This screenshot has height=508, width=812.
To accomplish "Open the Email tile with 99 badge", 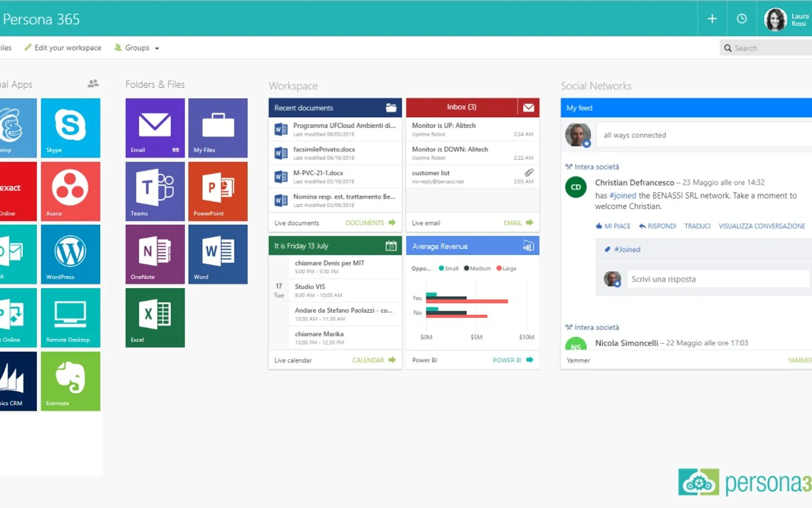I will (x=155, y=128).
